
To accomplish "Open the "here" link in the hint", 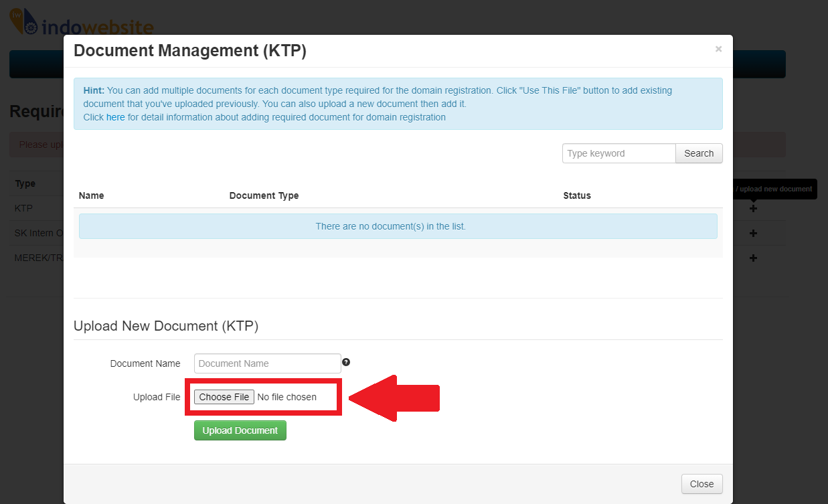I will pos(115,117).
